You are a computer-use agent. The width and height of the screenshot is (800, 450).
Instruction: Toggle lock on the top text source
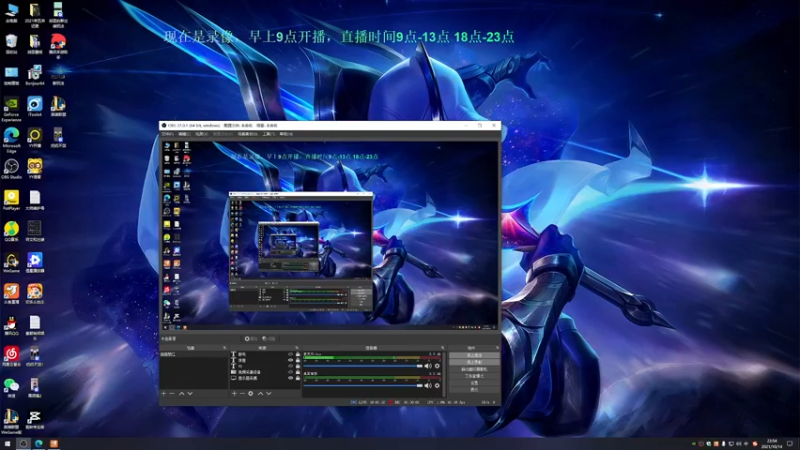[x=298, y=354]
